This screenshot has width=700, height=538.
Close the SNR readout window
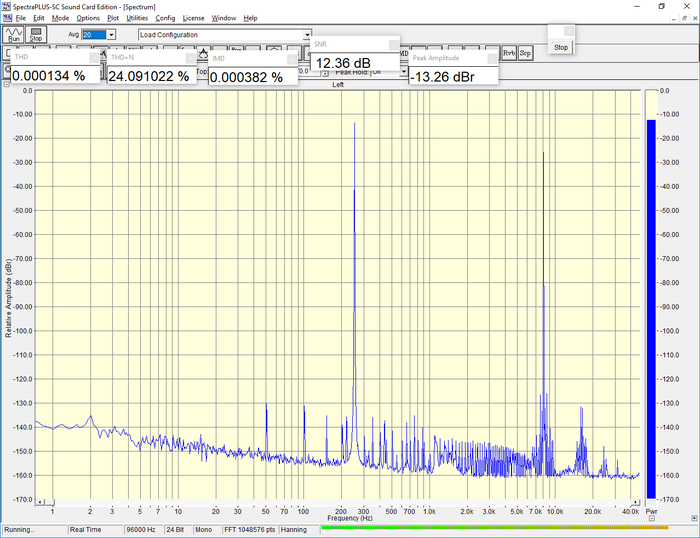392,45
